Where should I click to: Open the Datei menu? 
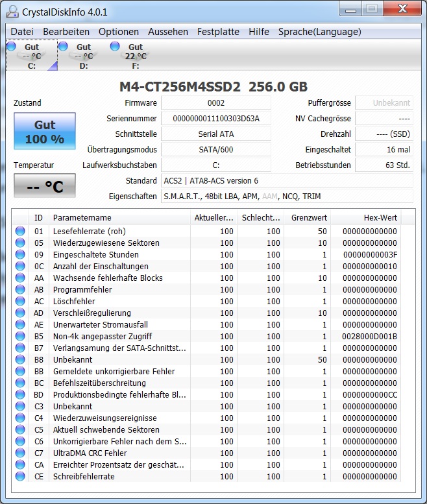click(22, 32)
